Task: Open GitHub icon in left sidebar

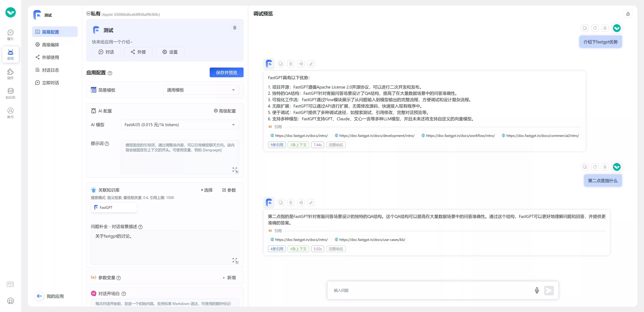Action: pos(10,301)
